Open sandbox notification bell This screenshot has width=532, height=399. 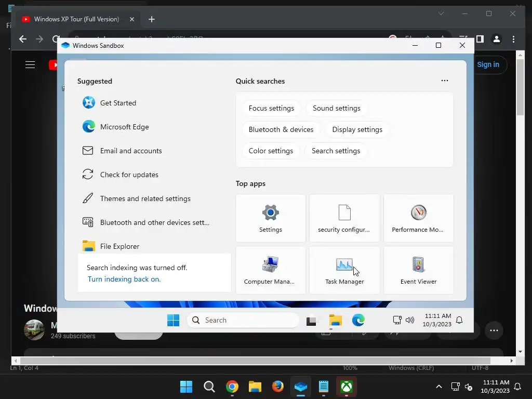(x=459, y=320)
